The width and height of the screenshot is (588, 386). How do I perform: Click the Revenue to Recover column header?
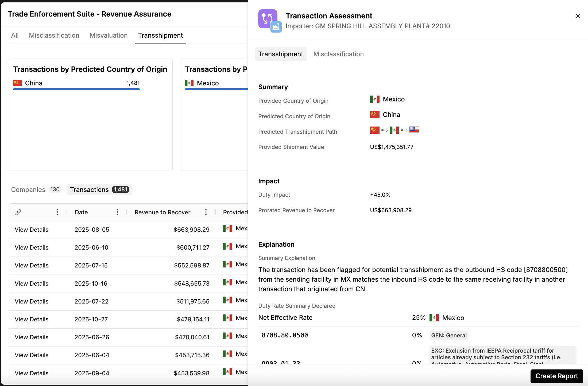163,212
